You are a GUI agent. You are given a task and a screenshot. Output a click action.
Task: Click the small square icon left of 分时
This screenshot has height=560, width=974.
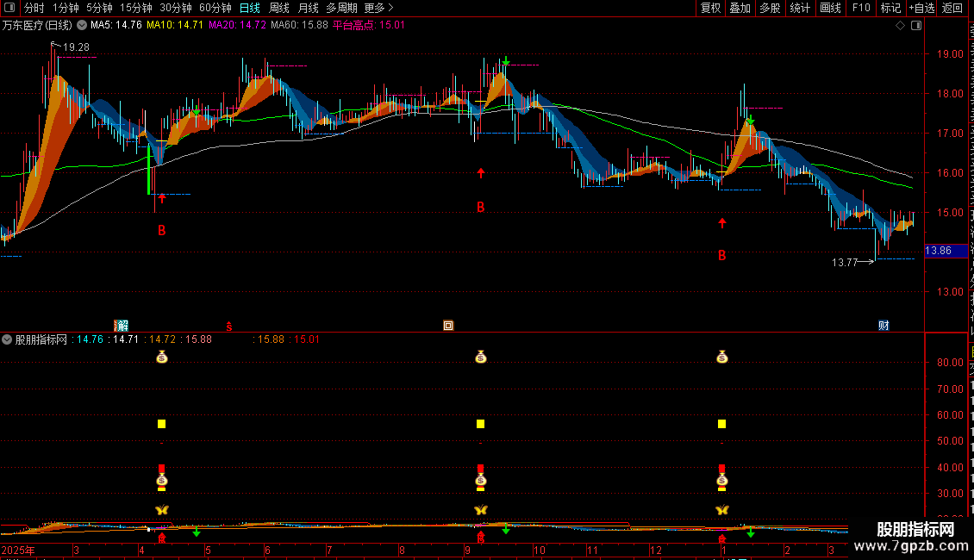[x=10, y=8]
